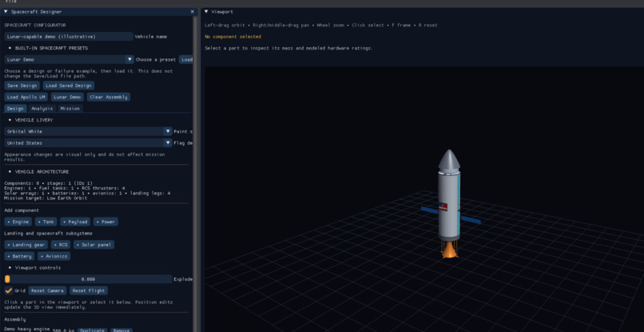Add an RCS subsystem

pos(61,245)
